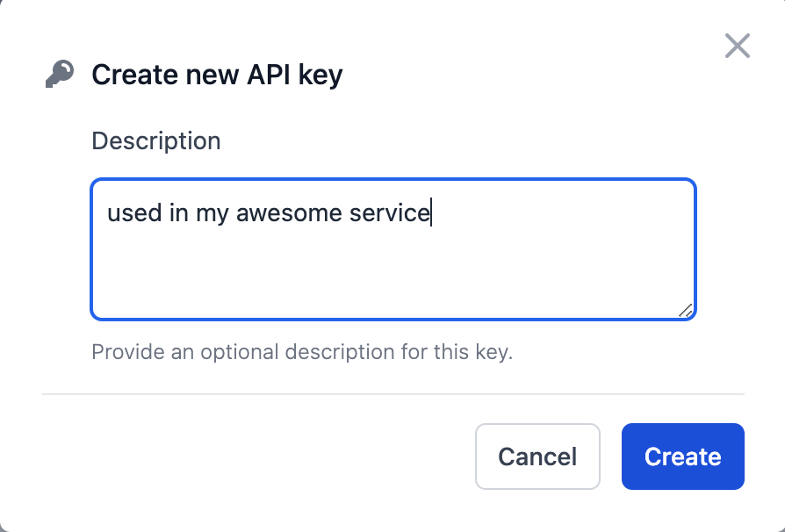
Task: Click the optional description helper text
Action: point(302,353)
